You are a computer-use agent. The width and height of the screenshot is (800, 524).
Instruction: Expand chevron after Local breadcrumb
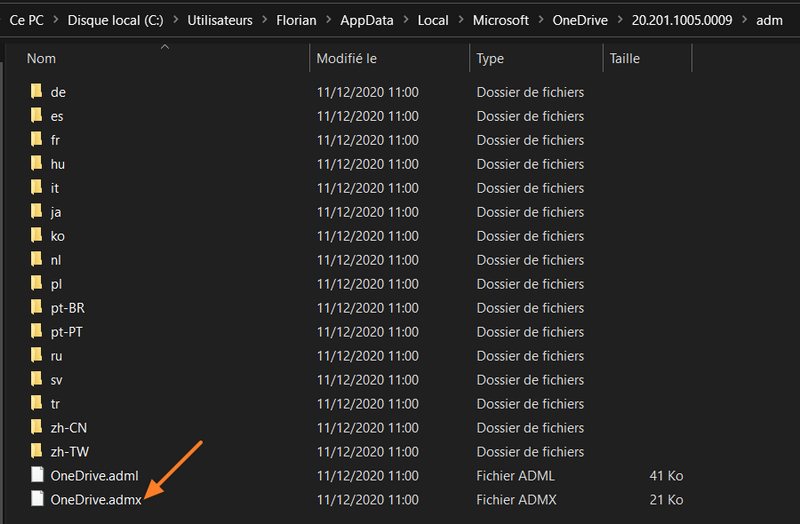click(461, 20)
